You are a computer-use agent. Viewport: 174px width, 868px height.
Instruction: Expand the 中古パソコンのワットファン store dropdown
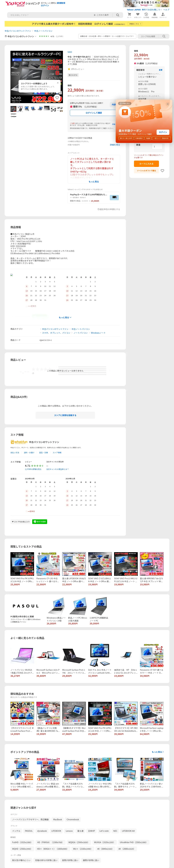(x=21, y=36)
